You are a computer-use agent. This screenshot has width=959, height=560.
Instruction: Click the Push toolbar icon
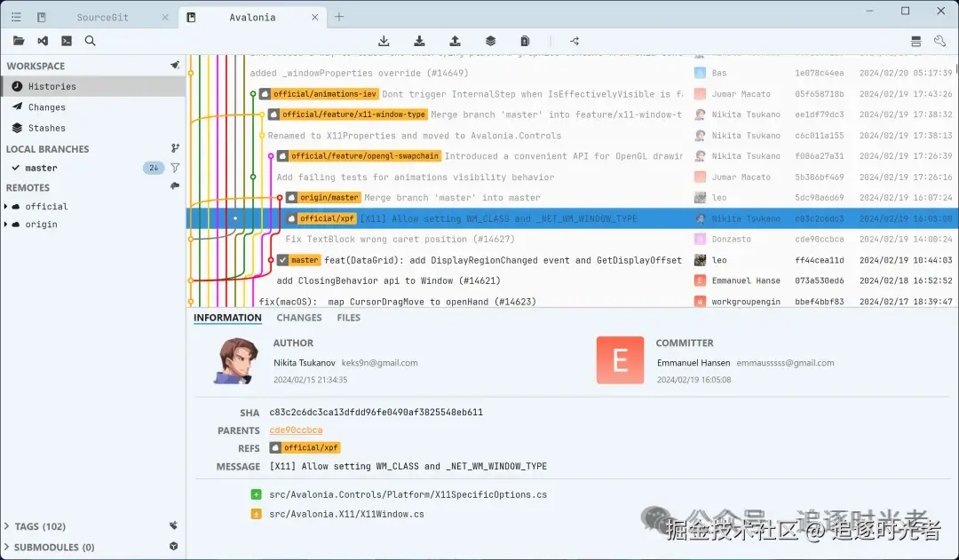[x=455, y=41]
